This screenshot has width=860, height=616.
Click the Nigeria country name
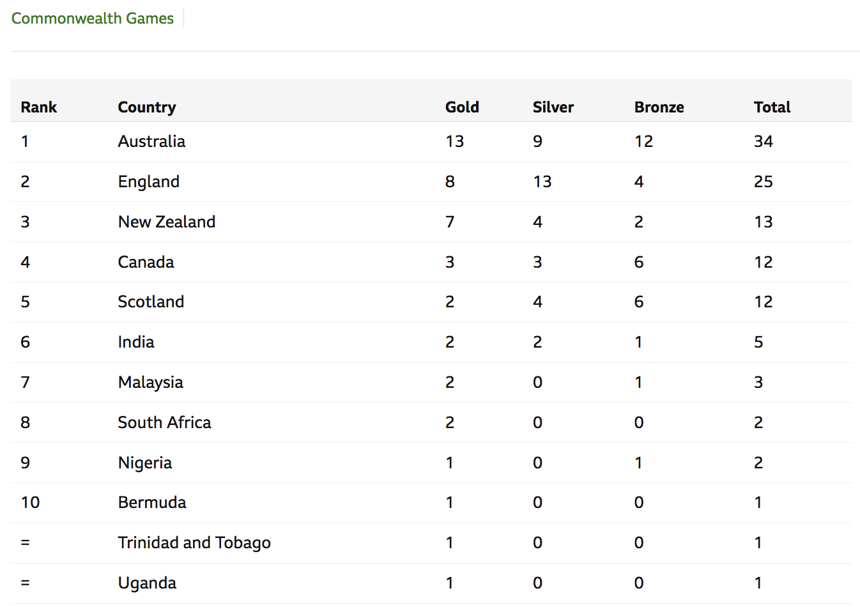(x=145, y=463)
